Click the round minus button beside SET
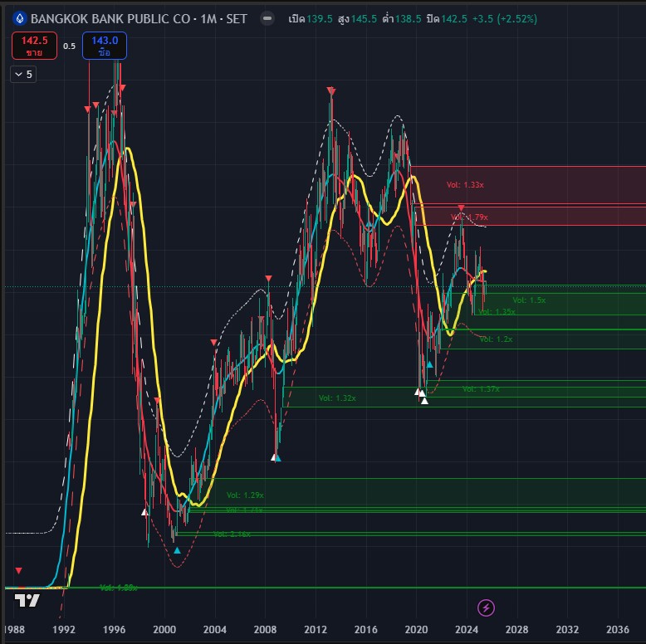This screenshot has height=644, width=646. pyautogui.click(x=267, y=18)
